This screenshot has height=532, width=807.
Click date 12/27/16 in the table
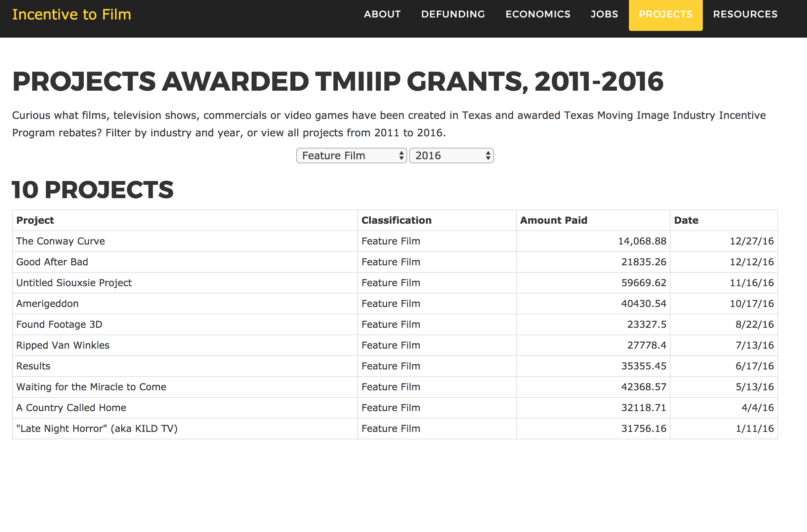pos(752,241)
